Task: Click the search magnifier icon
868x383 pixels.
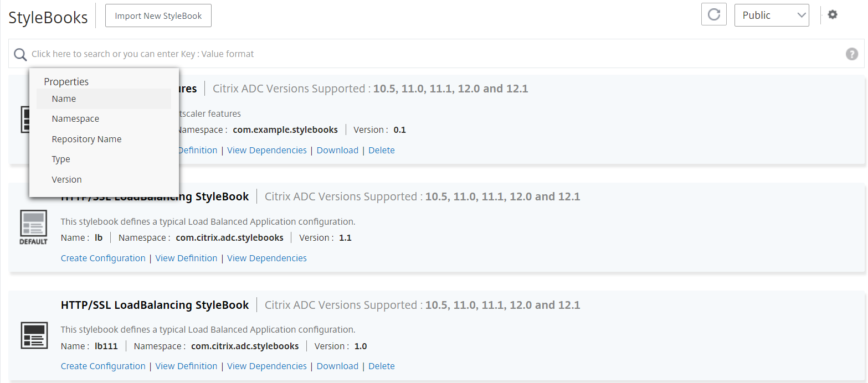Action: coord(20,54)
